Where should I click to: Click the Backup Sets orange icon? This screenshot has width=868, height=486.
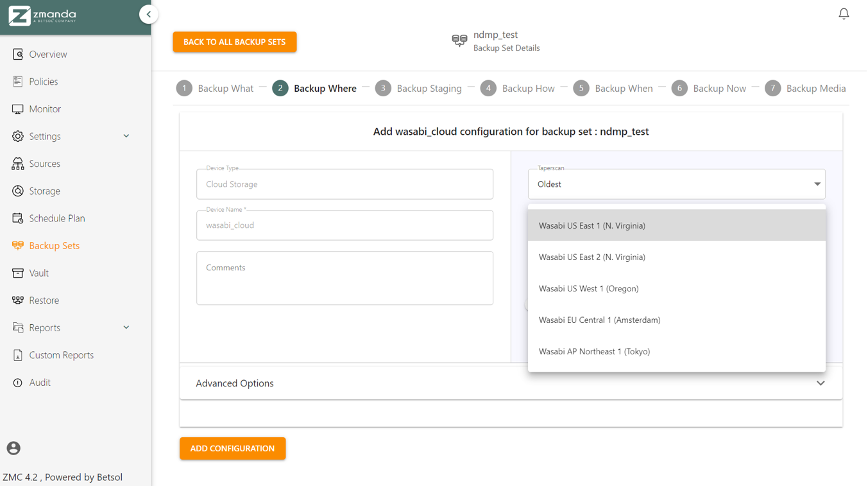[x=18, y=245]
